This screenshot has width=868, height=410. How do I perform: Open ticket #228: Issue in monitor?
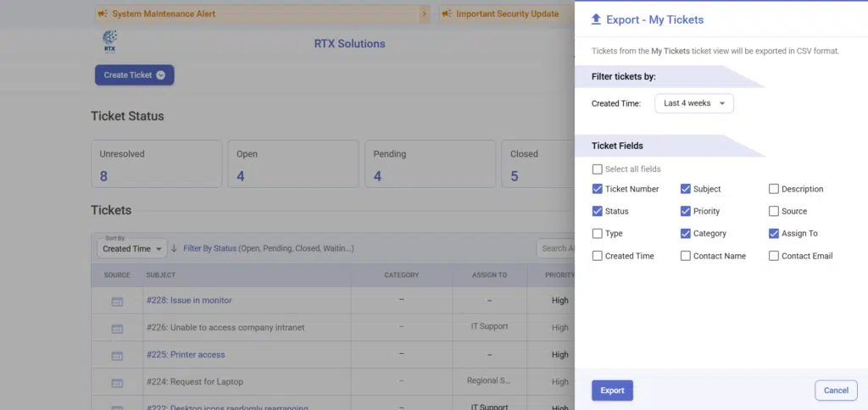coord(189,301)
